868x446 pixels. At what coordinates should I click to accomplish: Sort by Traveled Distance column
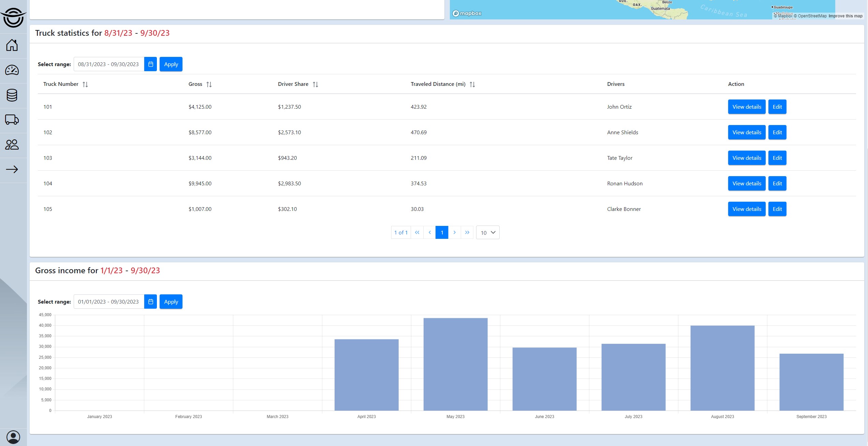[472, 84]
